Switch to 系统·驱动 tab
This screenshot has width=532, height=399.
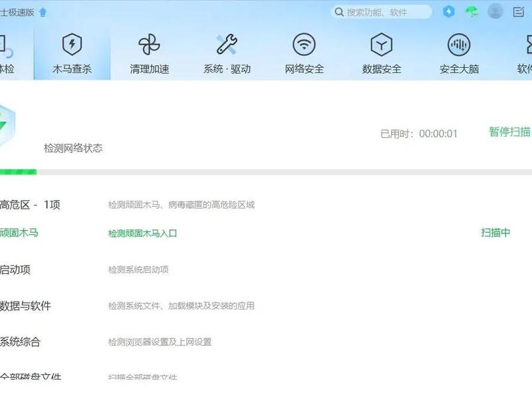(227, 53)
